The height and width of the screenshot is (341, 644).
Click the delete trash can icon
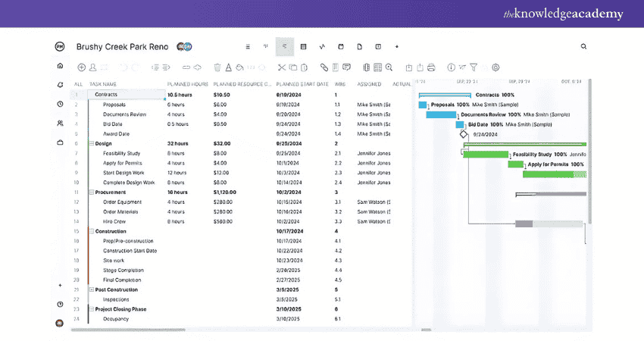217,67
